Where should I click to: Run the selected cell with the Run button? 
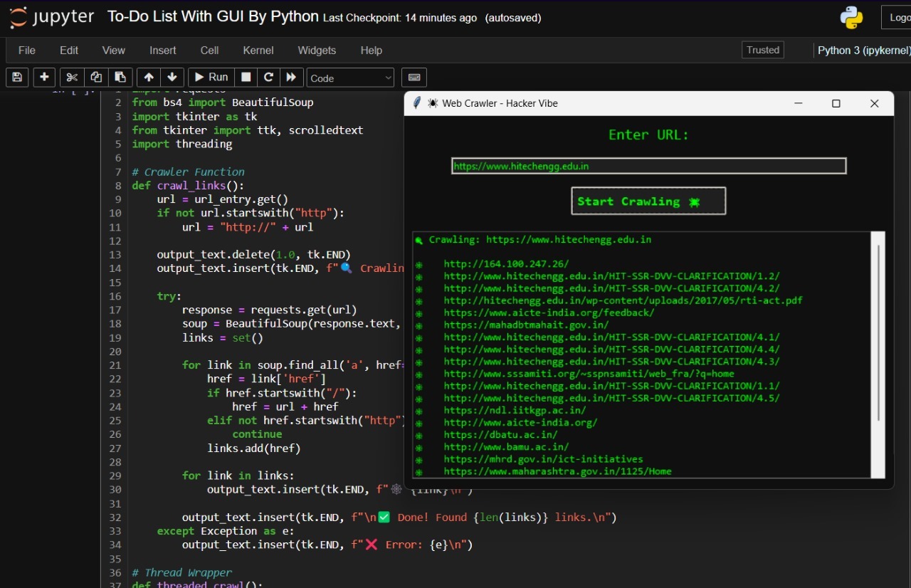pyautogui.click(x=210, y=77)
